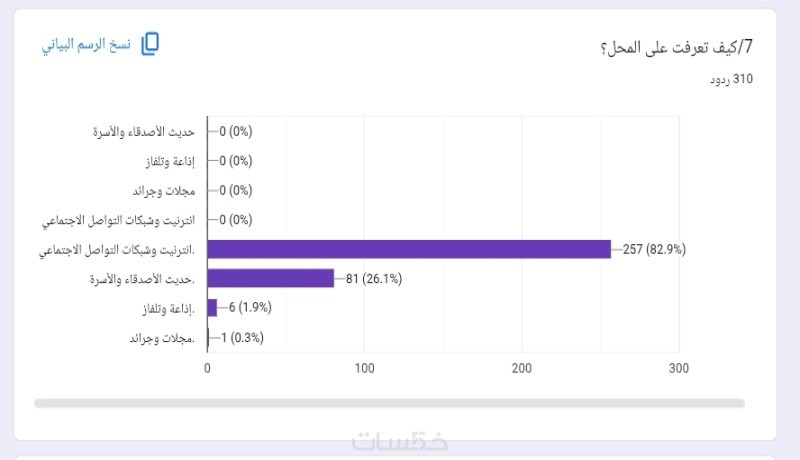This screenshot has width=800, height=460.
Task: Click the horizontal scrollbar under the chart
Action: [x=389, y=403]
